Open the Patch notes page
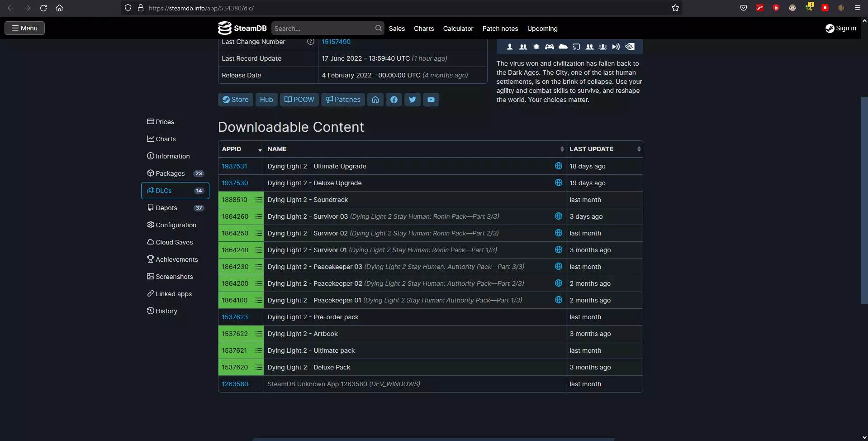This screenshot has height=441, width=868. click(500, 29)
